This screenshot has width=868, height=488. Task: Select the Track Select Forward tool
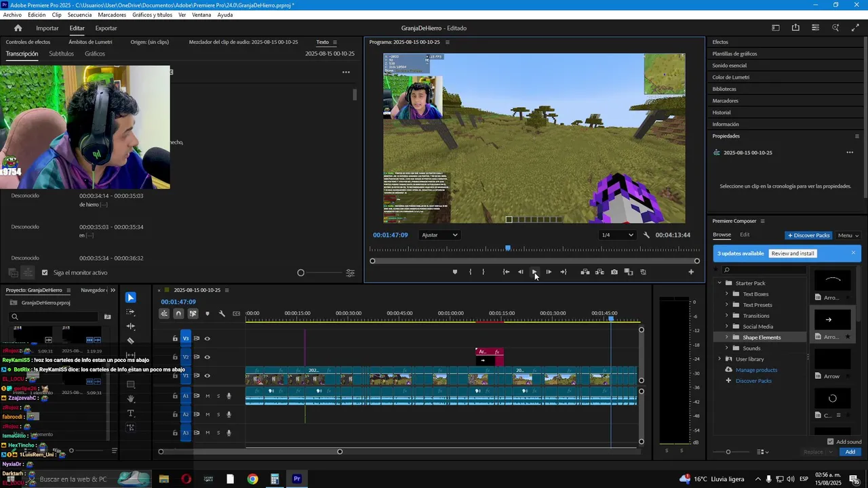131,312
